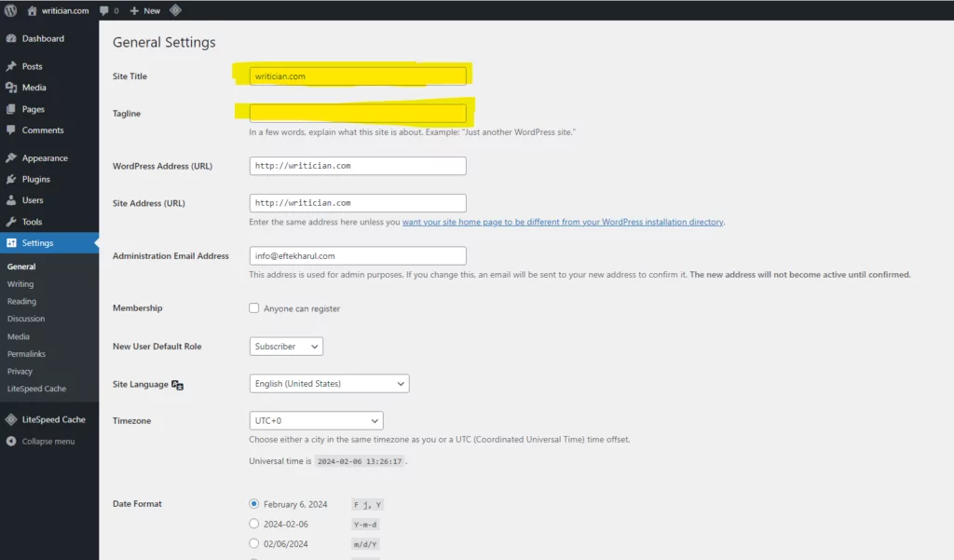Click the Media icon in upper sidebar
The image size is (954, 560).
click(11, 88)
